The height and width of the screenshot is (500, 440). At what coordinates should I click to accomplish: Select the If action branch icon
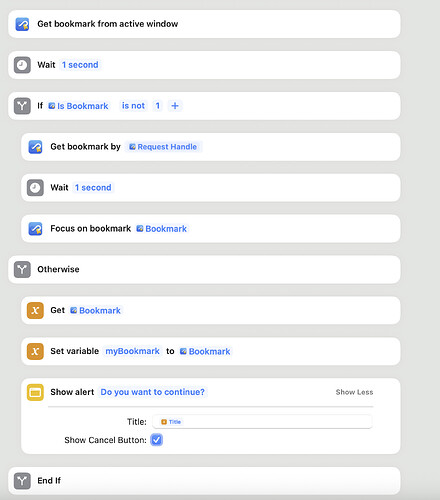(22, 106)
